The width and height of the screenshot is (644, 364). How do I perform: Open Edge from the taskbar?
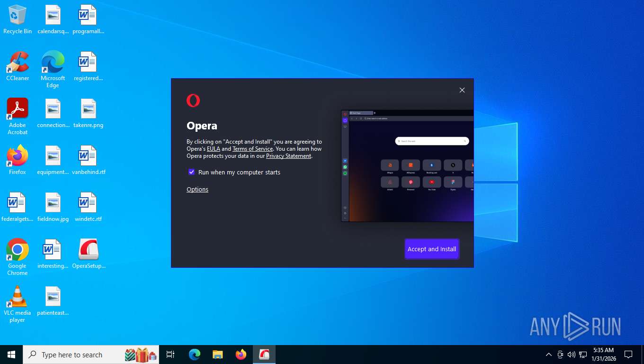click(x=195, y=355)
